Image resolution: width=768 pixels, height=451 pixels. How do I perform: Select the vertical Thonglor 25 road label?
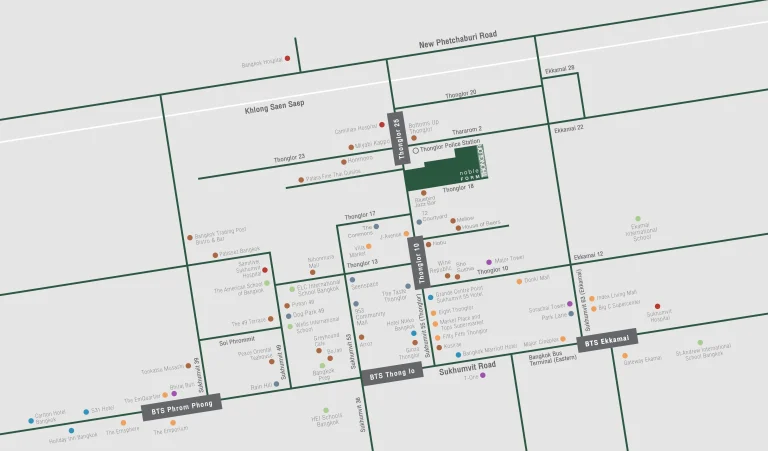[399, 139]
